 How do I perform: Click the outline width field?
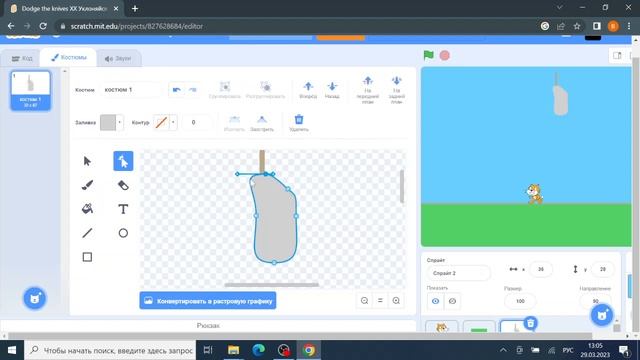(194, 122)
